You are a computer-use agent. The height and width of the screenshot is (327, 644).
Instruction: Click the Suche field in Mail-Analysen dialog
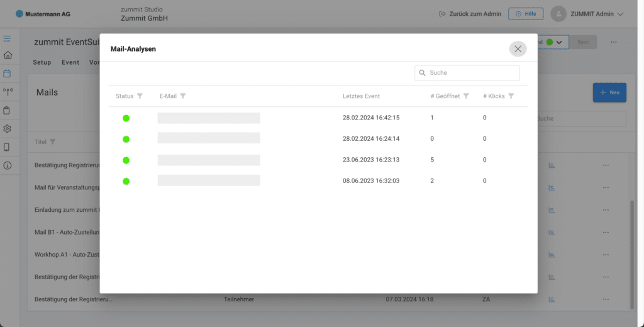click(472, 73)
